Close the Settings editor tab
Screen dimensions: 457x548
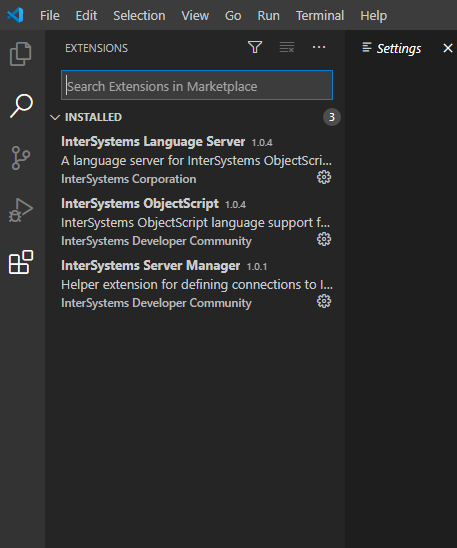pos(448,48)
